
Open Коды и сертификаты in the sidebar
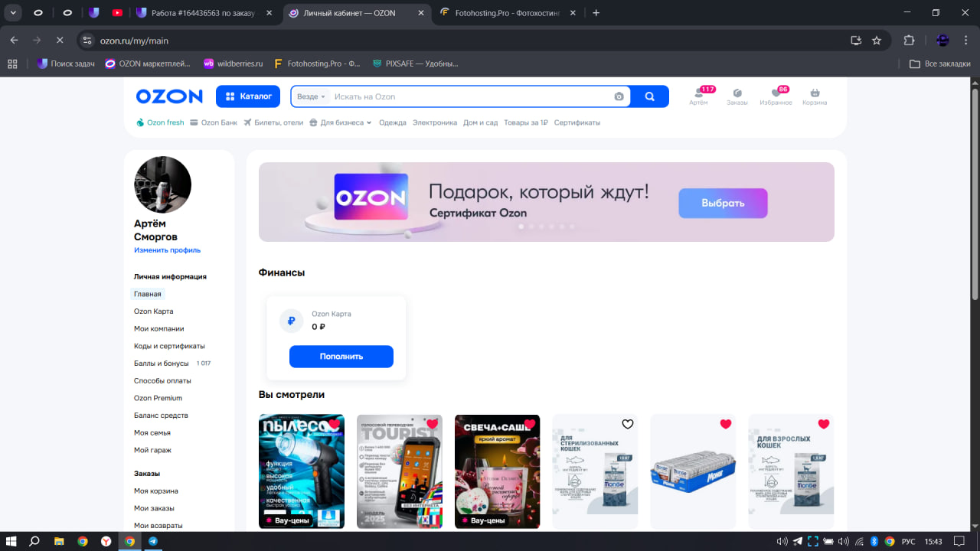(x=169, y=346)
